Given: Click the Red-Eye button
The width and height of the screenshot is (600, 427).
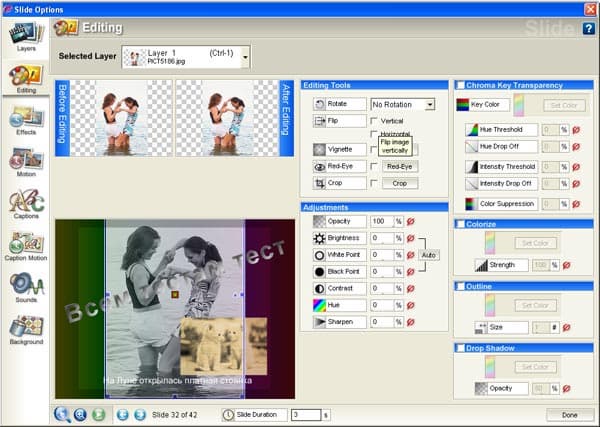Looking at the screenshot, I should pos(400,166).
